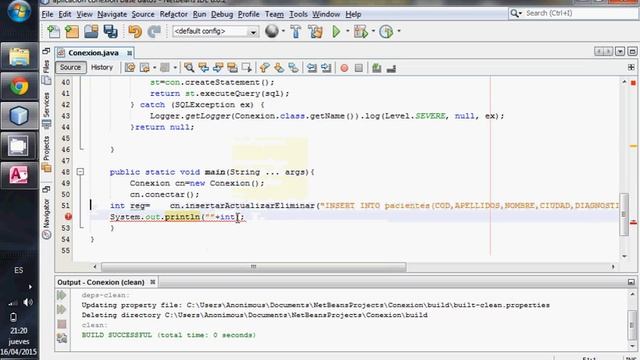Open the Help menu
The height and width of the screenshot is (360, 640).
click(353, 14)
